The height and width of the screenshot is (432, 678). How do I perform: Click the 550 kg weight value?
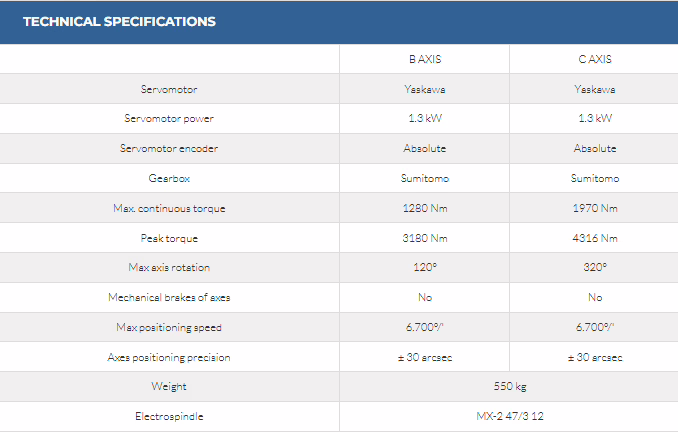point(509,386)
